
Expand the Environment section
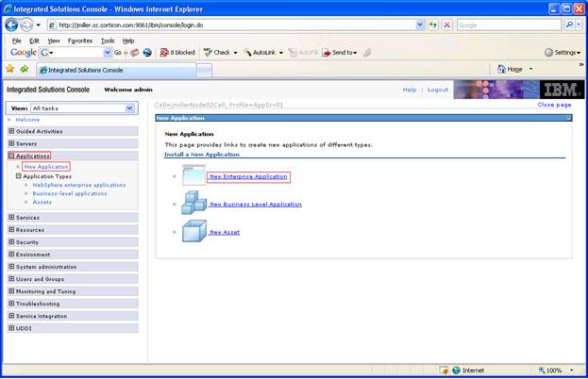coord(11,255)
